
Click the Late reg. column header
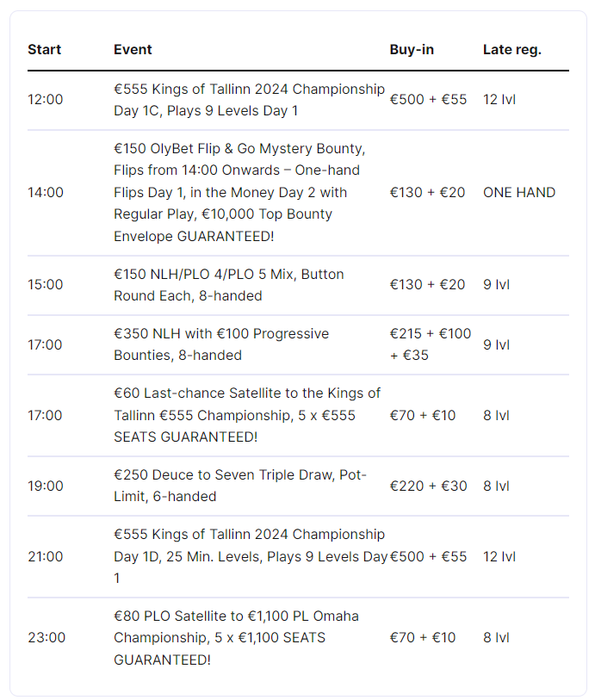511,49
